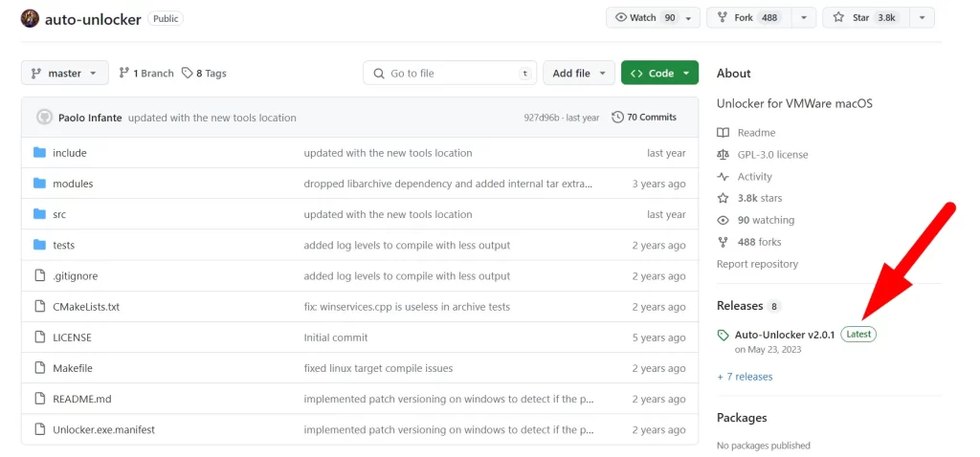Click the Go to file search field
Screen dimensions: 980x457
click(450, 73)
